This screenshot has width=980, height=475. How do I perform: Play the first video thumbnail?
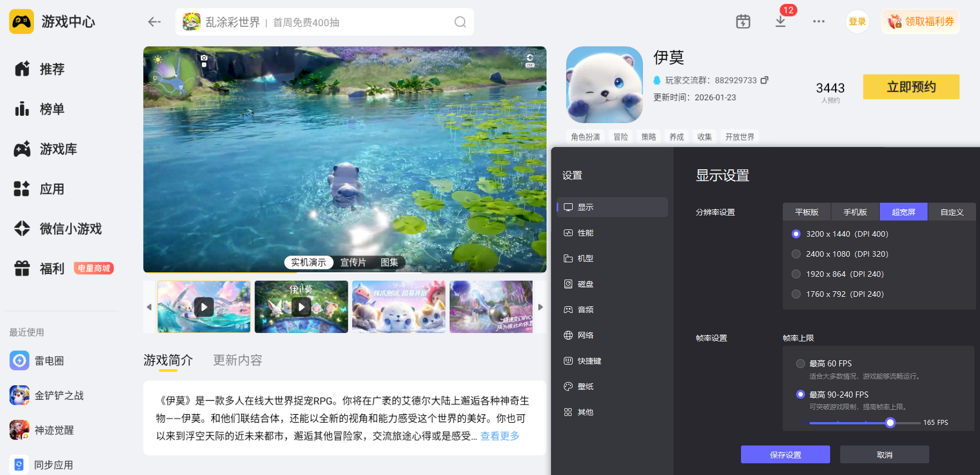click(204, 307)
